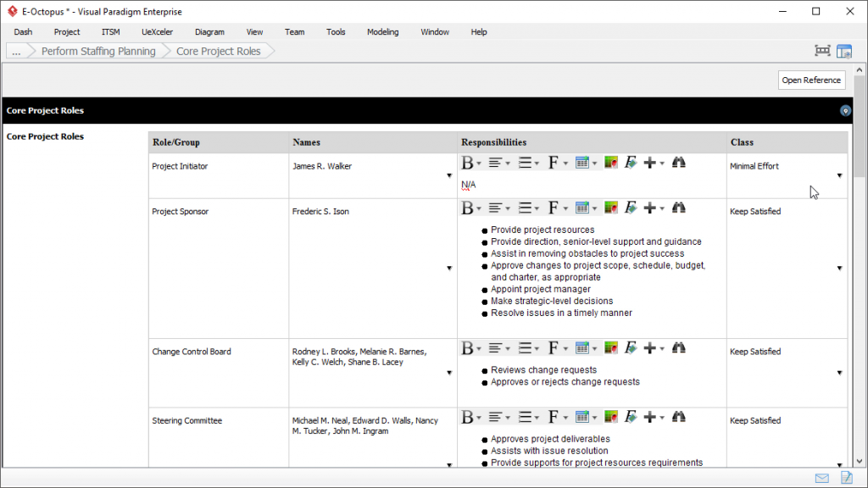Click the fit-to-frame icon near top right
Screen dimensions: 868x488
[821, 51]
